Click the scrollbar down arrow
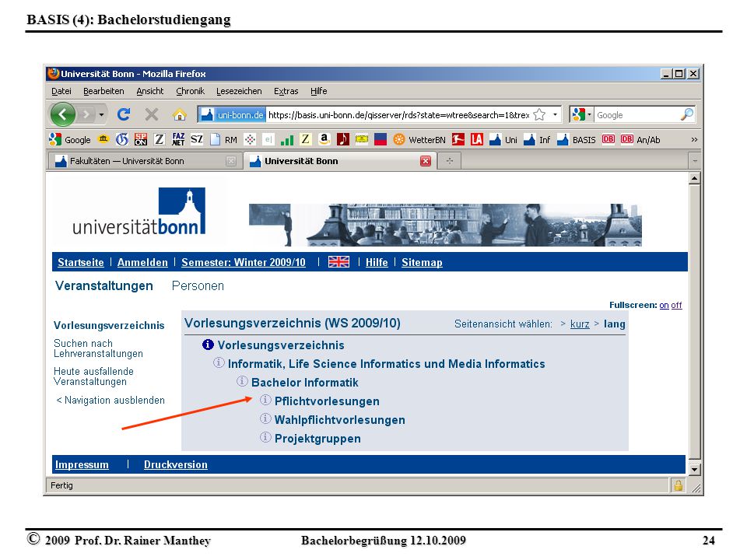The height and width of the screenshot is (560, 747). [x=695, y=469]
